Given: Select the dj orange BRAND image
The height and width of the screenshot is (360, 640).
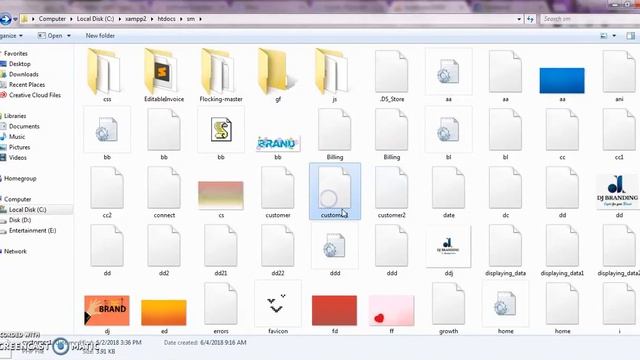Looking at the screenshot, I should (107, 311).
